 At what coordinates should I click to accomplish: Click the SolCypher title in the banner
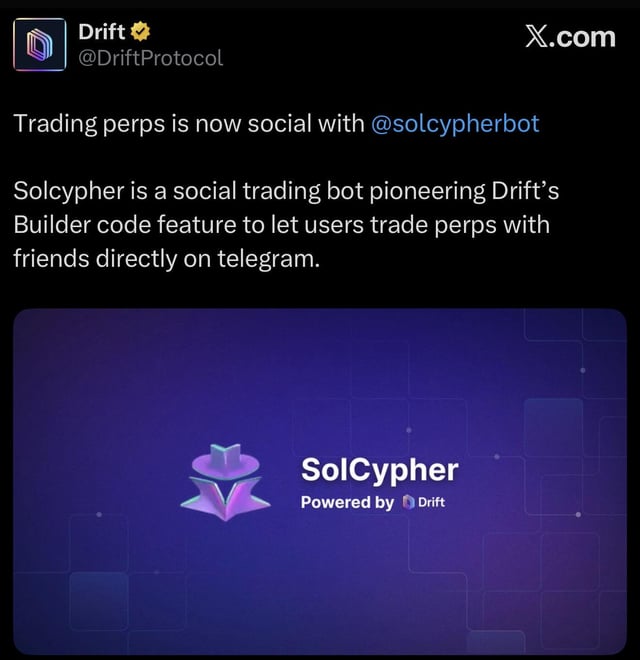coord(380,470)
